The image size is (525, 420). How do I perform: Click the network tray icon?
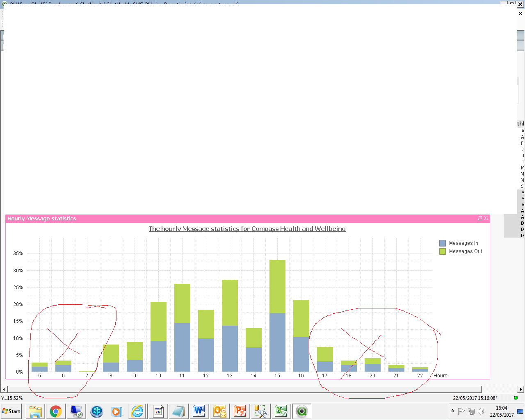[471, 411]
